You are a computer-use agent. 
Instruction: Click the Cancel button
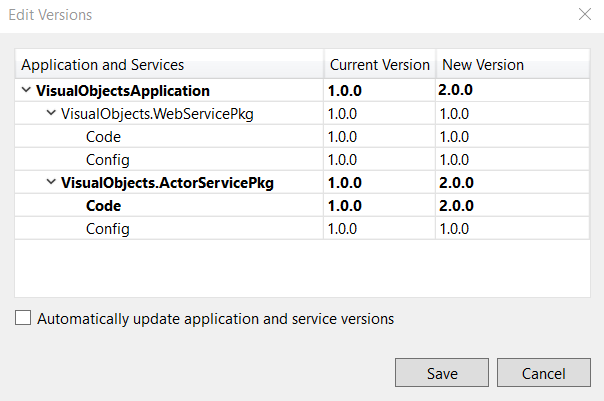click(544, 373)
